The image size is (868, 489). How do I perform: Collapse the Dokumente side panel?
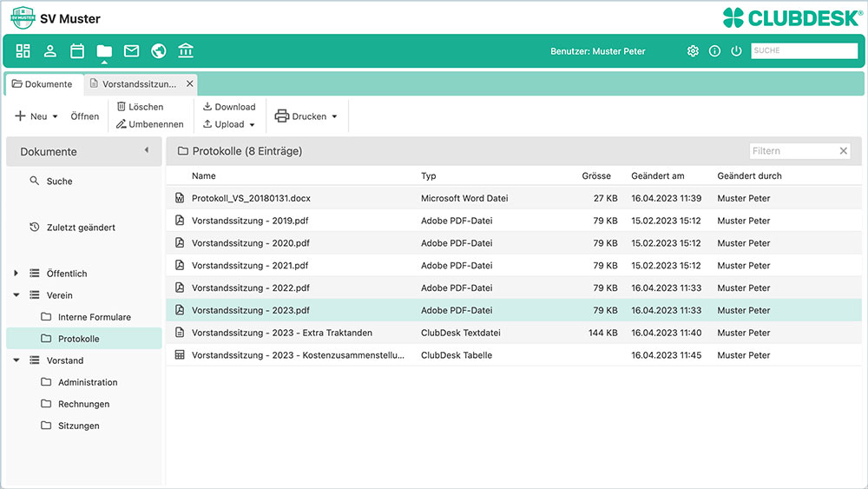pos(147,150)
